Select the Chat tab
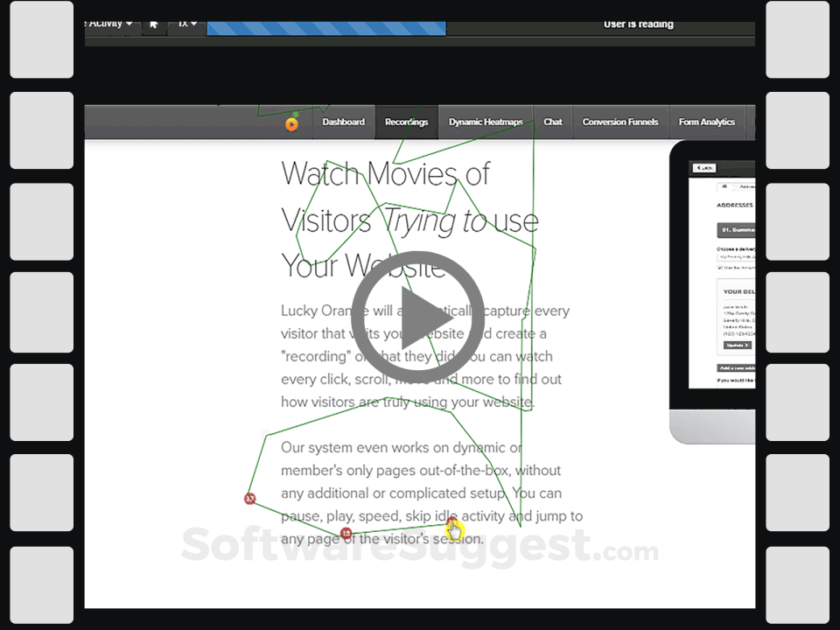Screen dimensions: 840x630 tap(553, 122)
